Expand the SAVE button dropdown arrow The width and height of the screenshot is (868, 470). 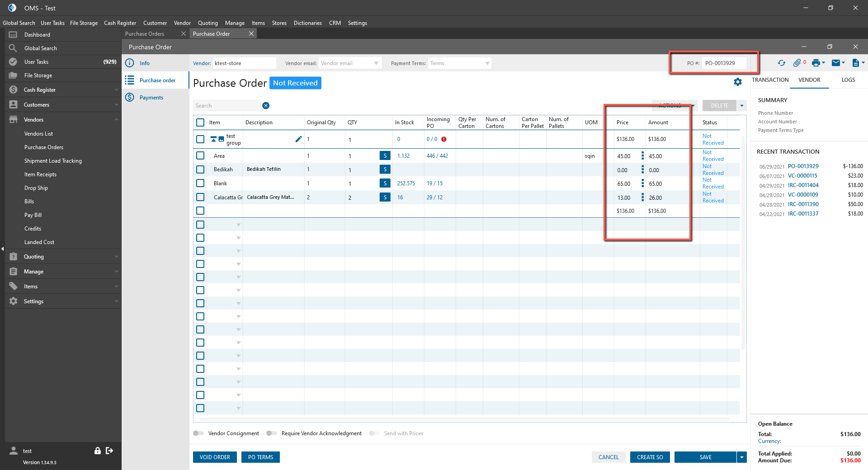741,457
